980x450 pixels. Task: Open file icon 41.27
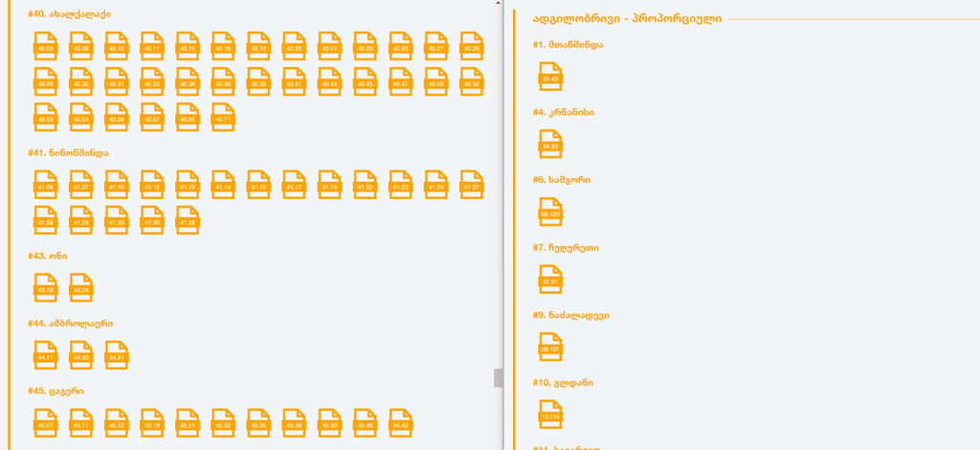tap(472, 185)
